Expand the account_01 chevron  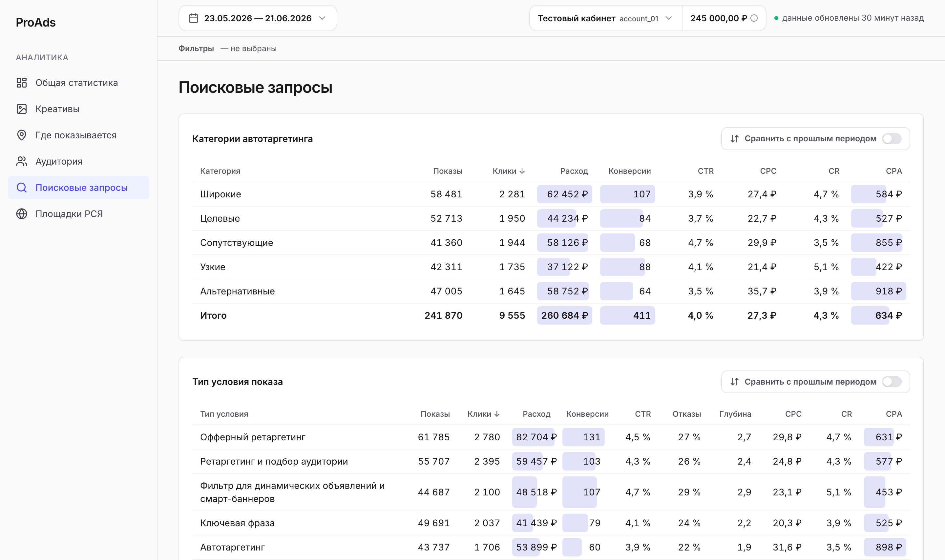pyautogui.click(x=669, y=18)
